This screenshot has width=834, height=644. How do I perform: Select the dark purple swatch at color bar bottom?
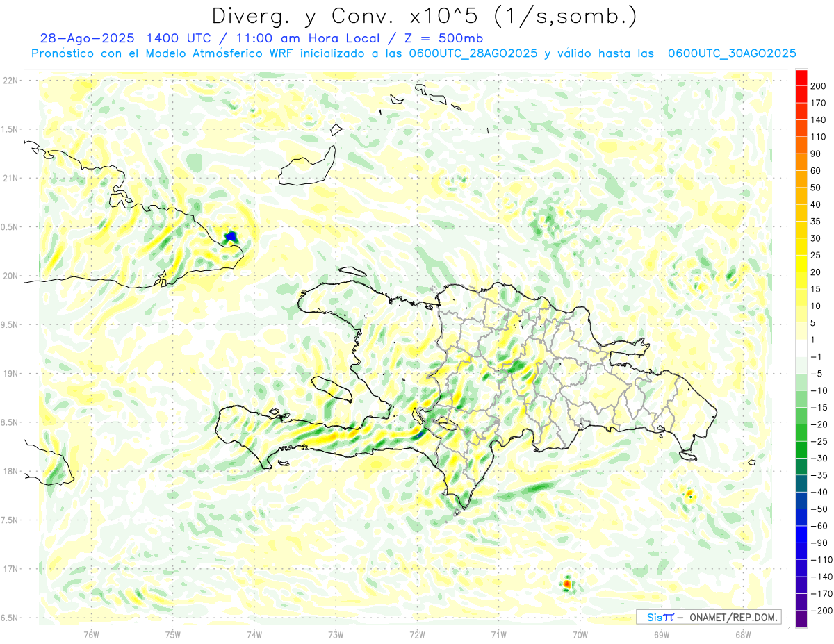click(x=801, y=619)
